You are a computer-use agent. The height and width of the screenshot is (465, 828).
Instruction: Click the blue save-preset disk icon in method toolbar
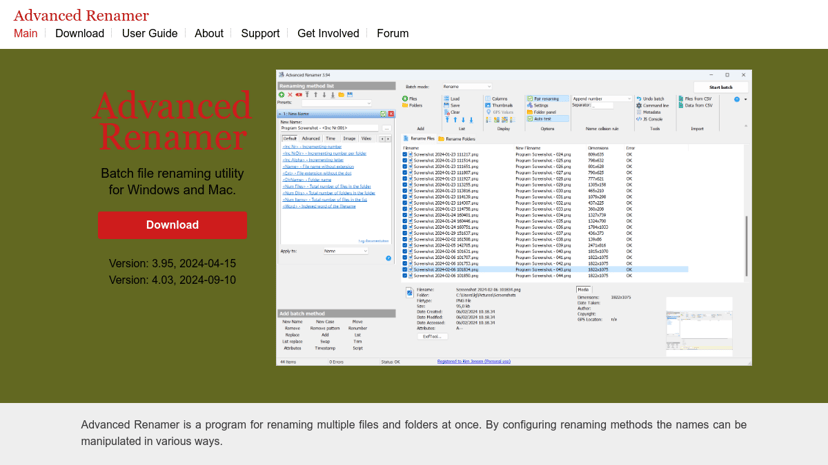coord(350,95)
